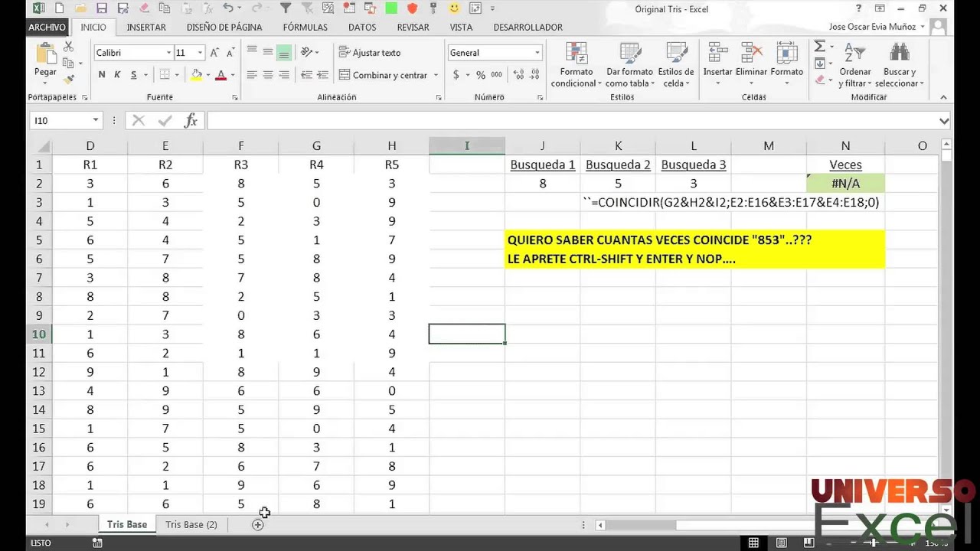Click the increase font size icon
This screenshot has height=551, width=980.
pos(215,53)
